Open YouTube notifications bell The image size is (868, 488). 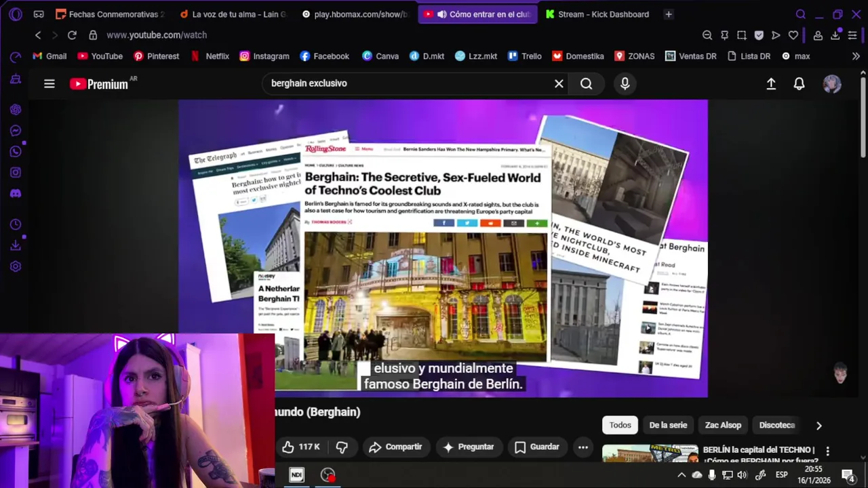point(800,83)
